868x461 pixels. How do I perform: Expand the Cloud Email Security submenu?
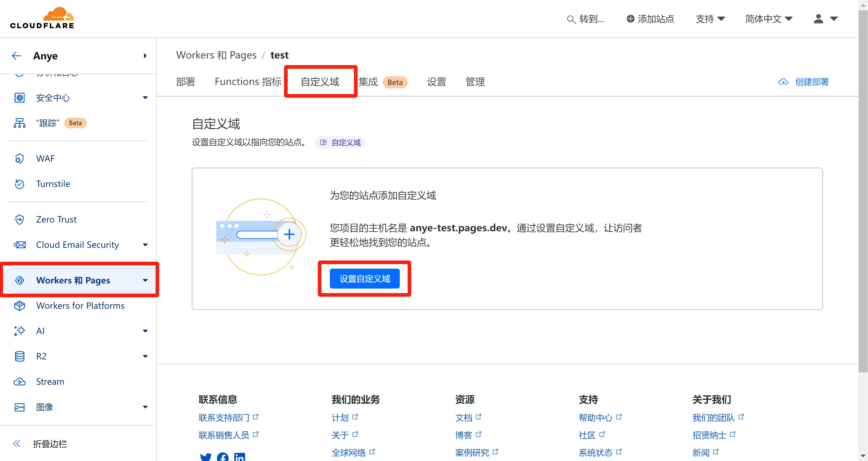pyautogui.click(x=145, y=245)
